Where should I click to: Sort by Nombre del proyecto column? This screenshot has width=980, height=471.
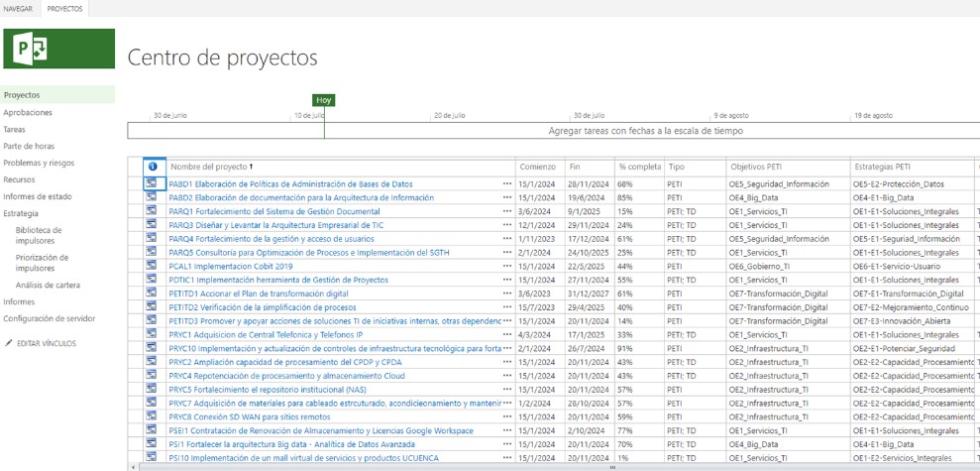[210, 167]
